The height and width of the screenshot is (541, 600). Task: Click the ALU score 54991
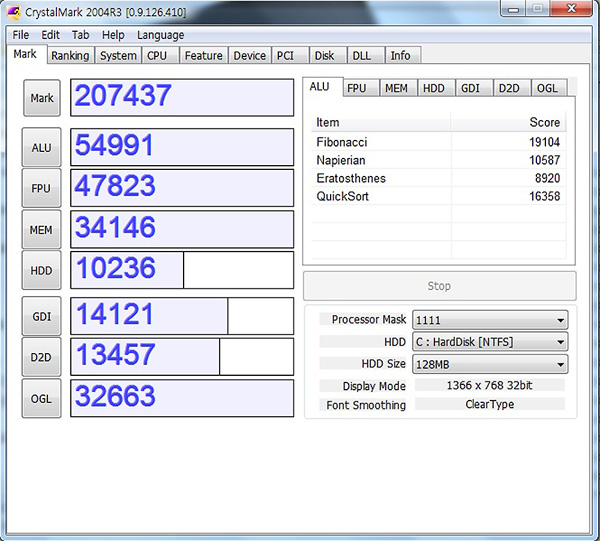pyautogui.click(x=182, y=147)
